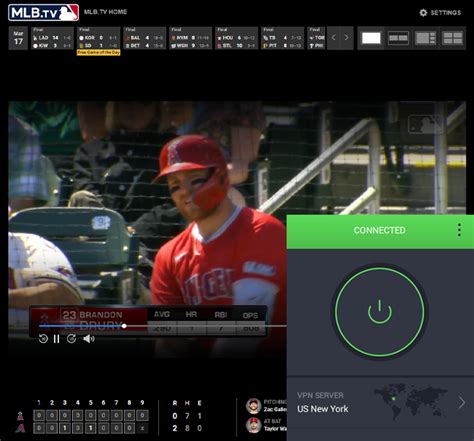Toggle the VPN power button
This screenshot has height=441, width=474.
pyautogui.click(x=379, y=312)
